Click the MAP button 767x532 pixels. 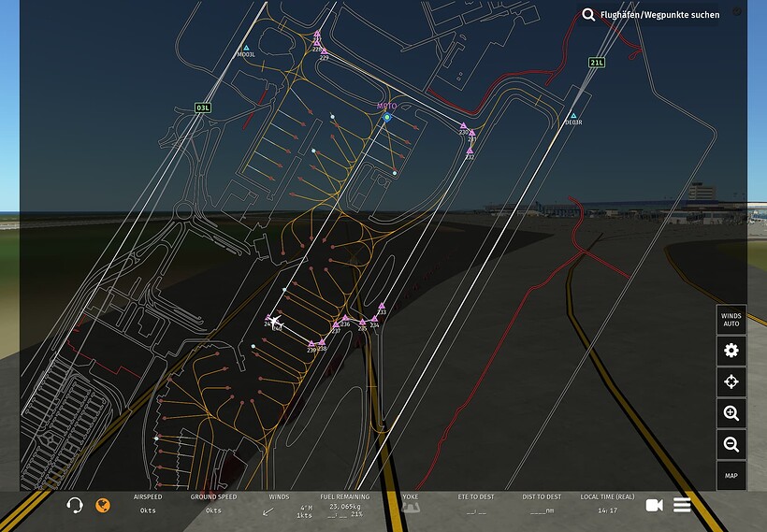tap(731, 475)
